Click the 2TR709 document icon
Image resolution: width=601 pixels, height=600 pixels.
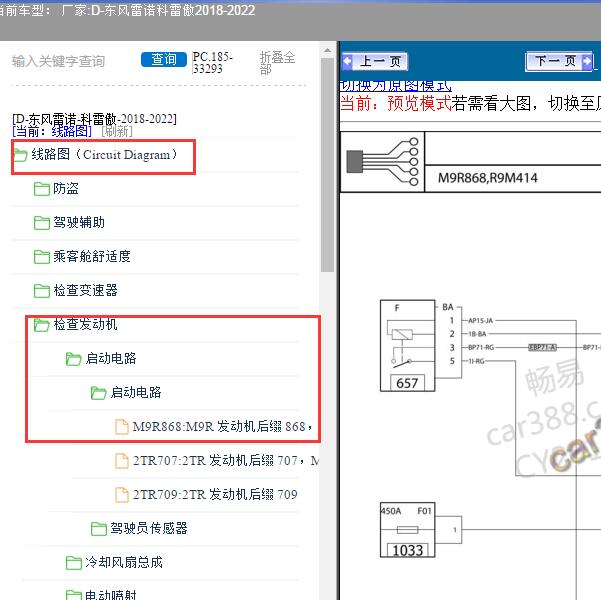(x=122, y=495)
